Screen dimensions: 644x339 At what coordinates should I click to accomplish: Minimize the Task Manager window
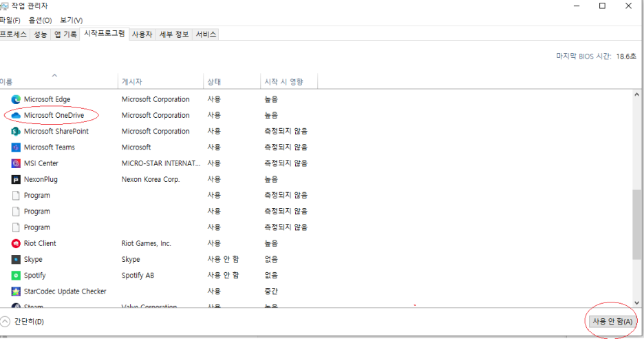point(577,6)
